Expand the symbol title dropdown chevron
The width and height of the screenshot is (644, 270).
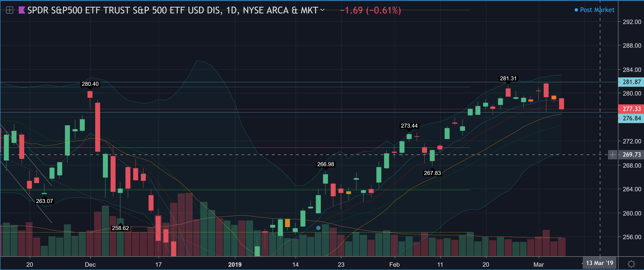coord(322,10)
